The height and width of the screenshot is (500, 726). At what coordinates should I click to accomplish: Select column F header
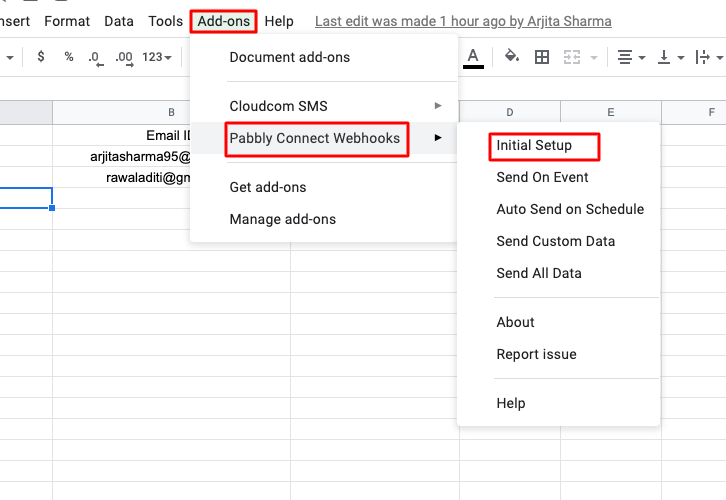coord(694,112)
